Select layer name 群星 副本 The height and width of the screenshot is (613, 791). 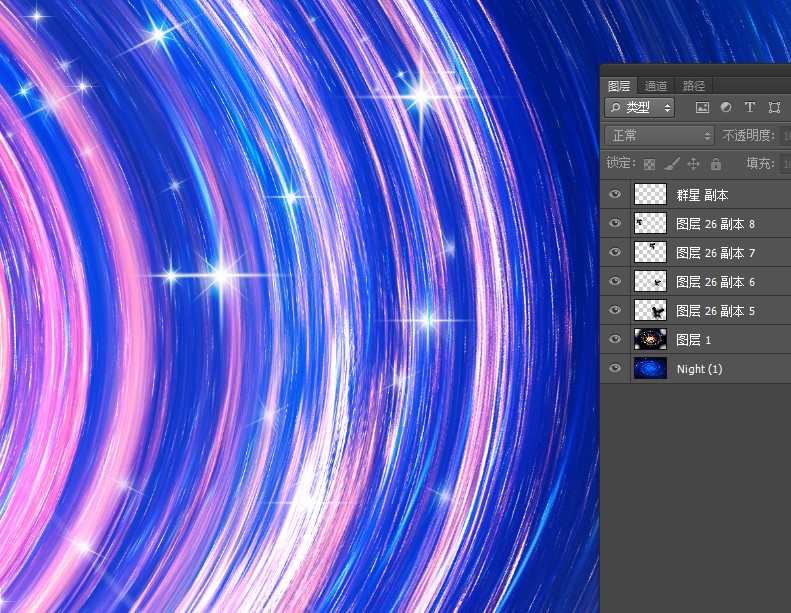click(702, 195)
